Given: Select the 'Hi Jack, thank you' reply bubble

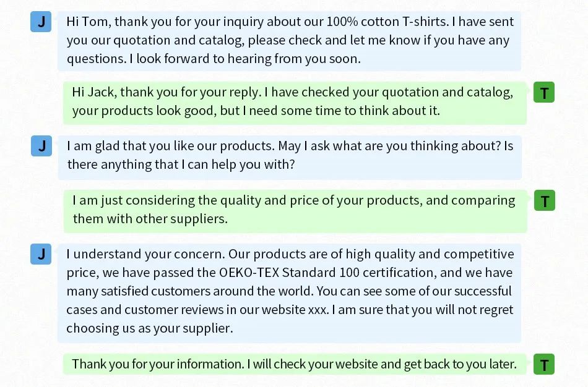Looking at the screenshot, I should [x=295, y=103].
